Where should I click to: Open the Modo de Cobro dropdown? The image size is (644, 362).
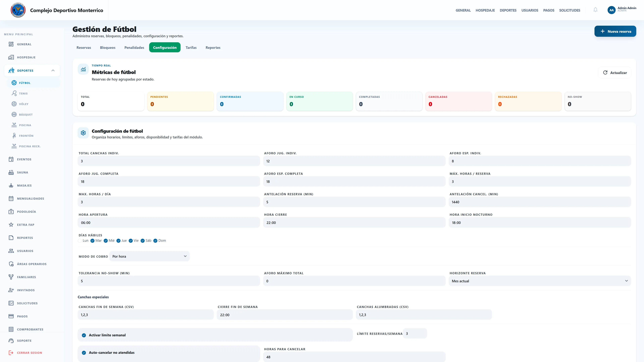[150, 256]
